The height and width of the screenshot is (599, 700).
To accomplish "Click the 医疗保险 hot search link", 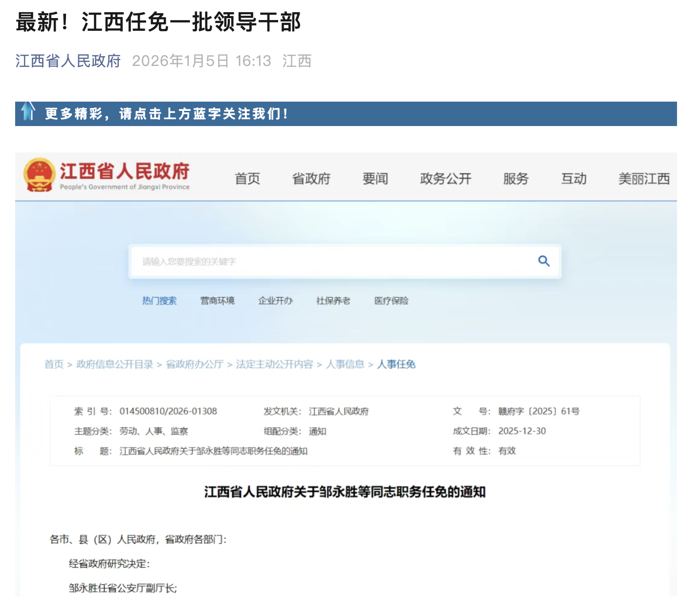I will [391, 301].
